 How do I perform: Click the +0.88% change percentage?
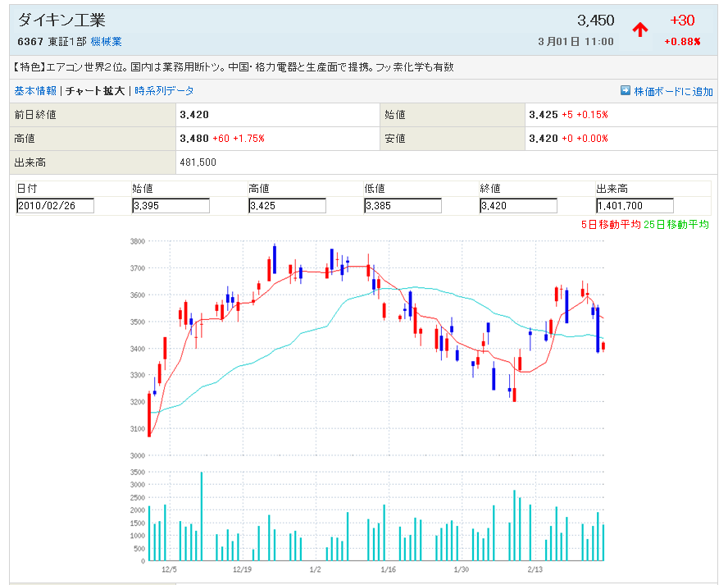click(x=682, y=42)
